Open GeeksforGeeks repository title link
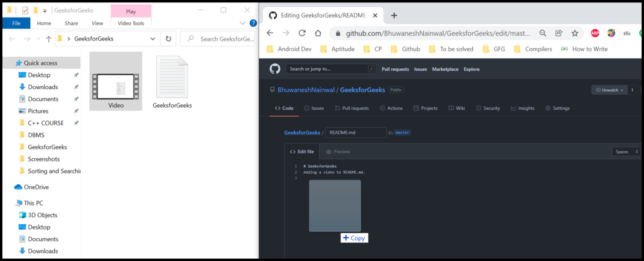The image size is (644, 261). [x=362, y=90]
